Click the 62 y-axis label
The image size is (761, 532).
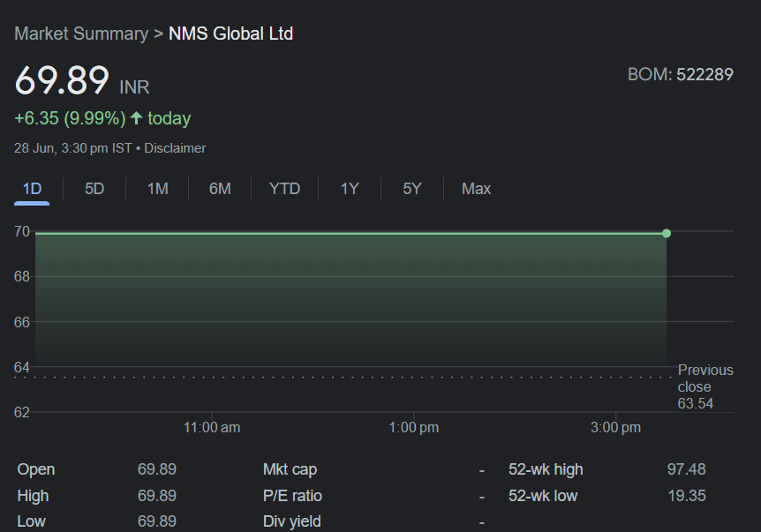click(x=22, y=412)
